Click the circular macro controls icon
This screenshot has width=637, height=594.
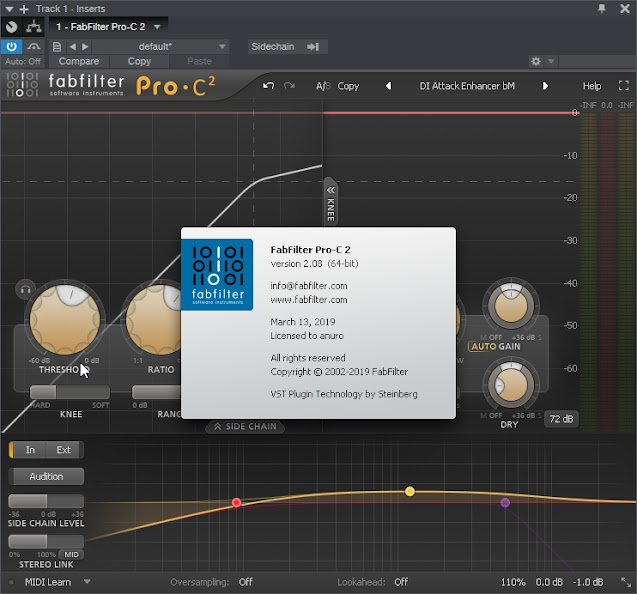11,27
